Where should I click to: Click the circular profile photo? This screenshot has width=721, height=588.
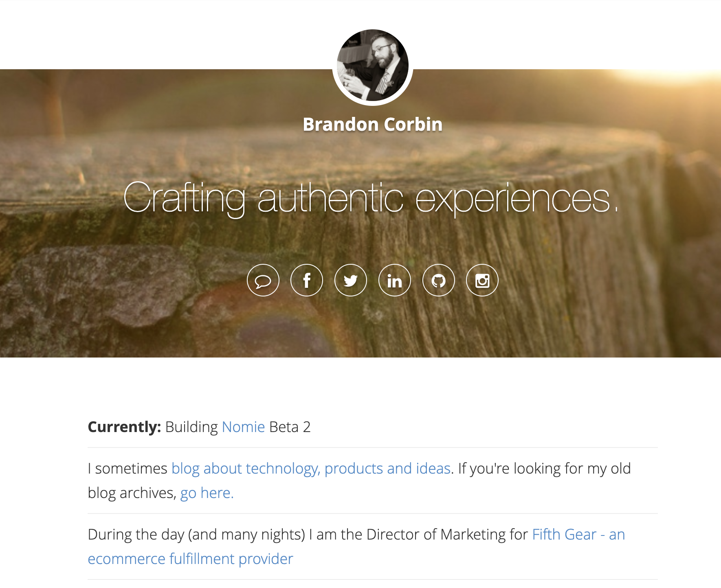pyautogui.click(x=373, y=66)
